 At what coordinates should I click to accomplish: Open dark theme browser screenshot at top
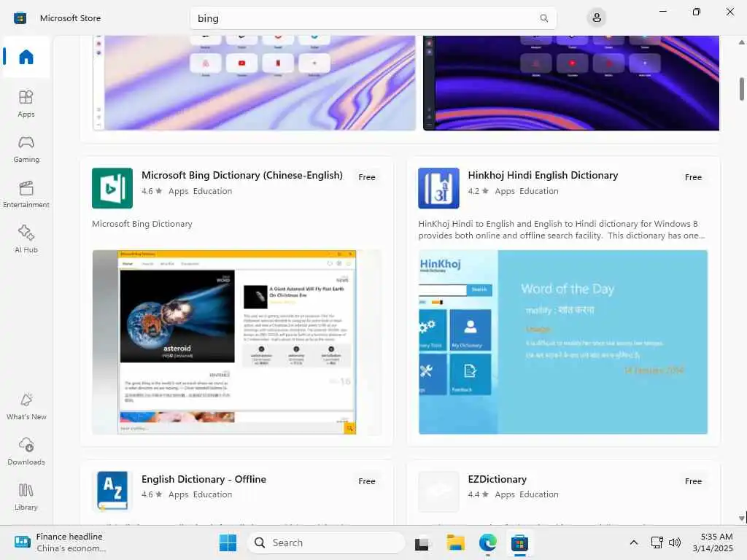point(571,83)
